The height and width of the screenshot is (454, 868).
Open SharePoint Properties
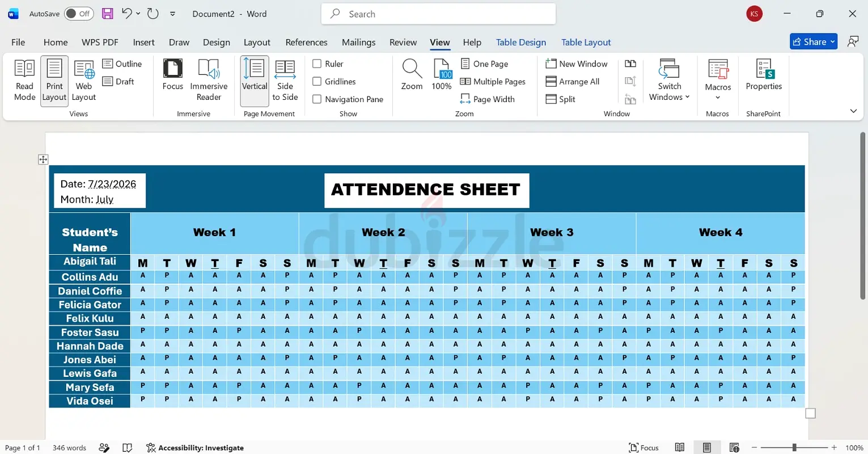click(764, 75)
